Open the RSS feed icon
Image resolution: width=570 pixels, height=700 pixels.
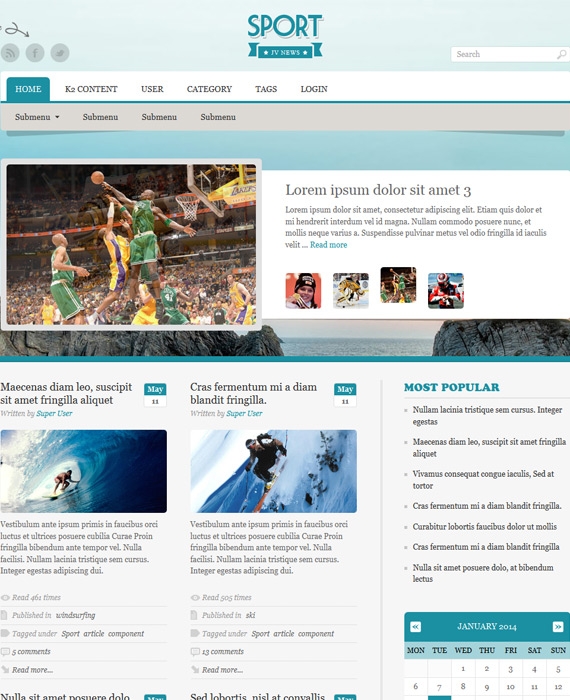10,53
